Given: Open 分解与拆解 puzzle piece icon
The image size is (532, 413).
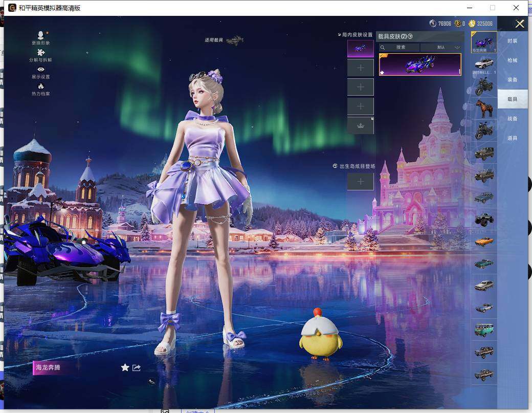Looking at the screenshot, I should coord(40,53).
